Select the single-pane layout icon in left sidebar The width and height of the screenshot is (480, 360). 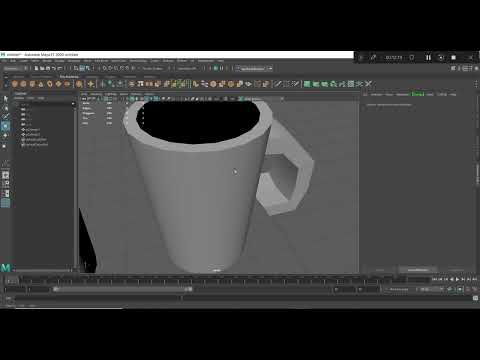pos(5,175)
